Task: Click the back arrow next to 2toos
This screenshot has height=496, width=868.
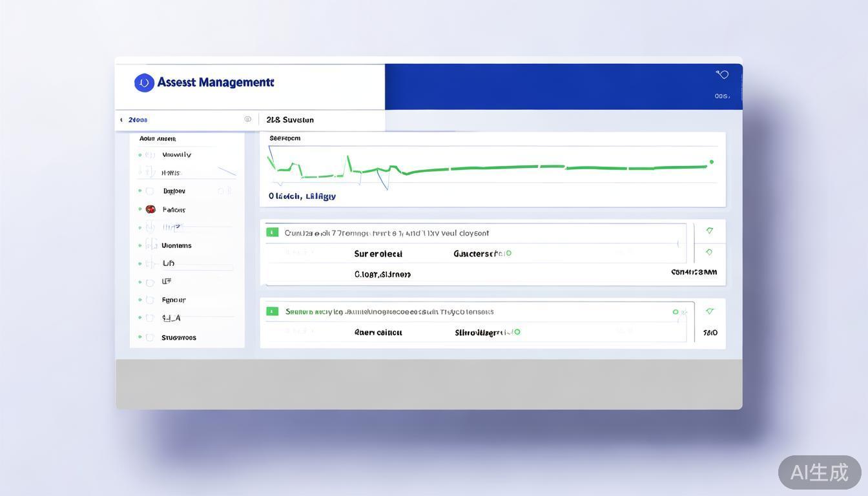Action: (121, 120)
